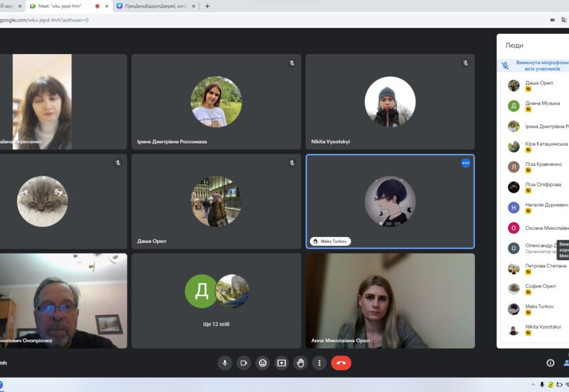Image resolution: width=569 pixels, height=392 pixels.
Task: Open a new browser tab
Action: click(208, 6)
